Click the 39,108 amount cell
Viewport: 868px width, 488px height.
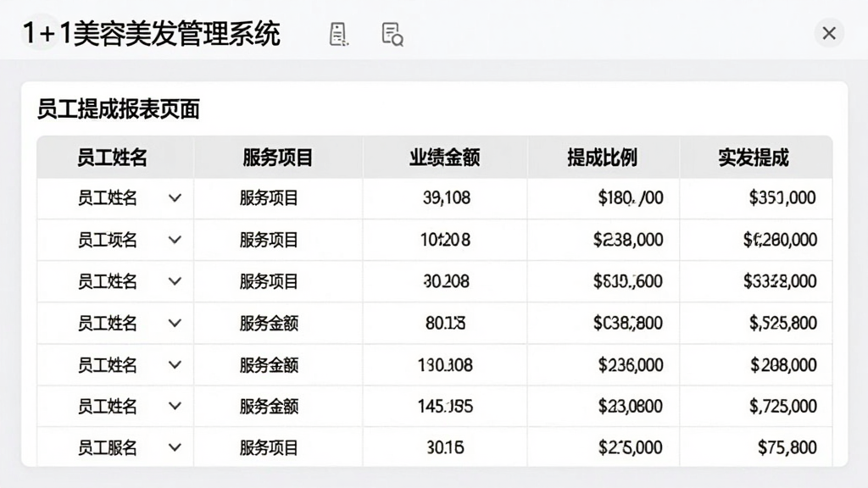point(446,197)
